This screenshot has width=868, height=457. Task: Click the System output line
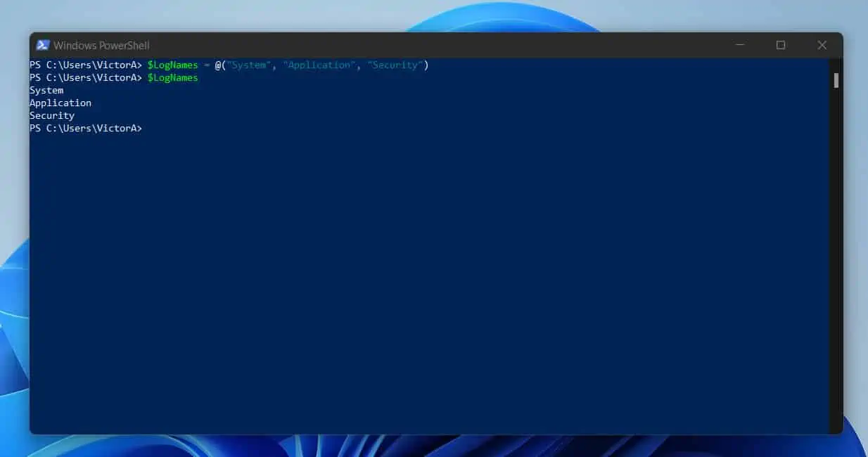point(46,91)
